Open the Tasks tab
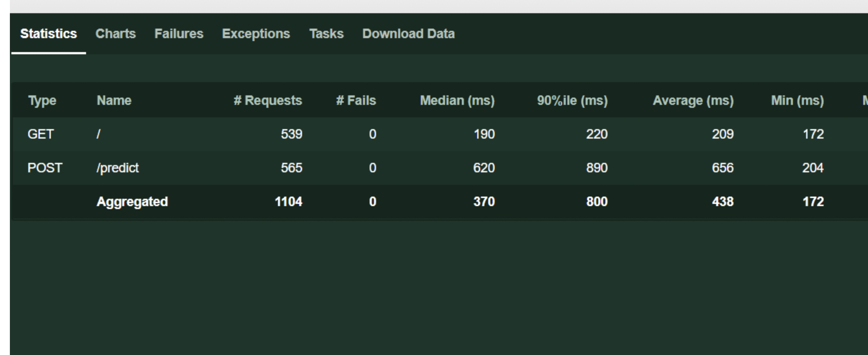The width and height of the screenshot is (868, 355). click(x=326, y=34)
